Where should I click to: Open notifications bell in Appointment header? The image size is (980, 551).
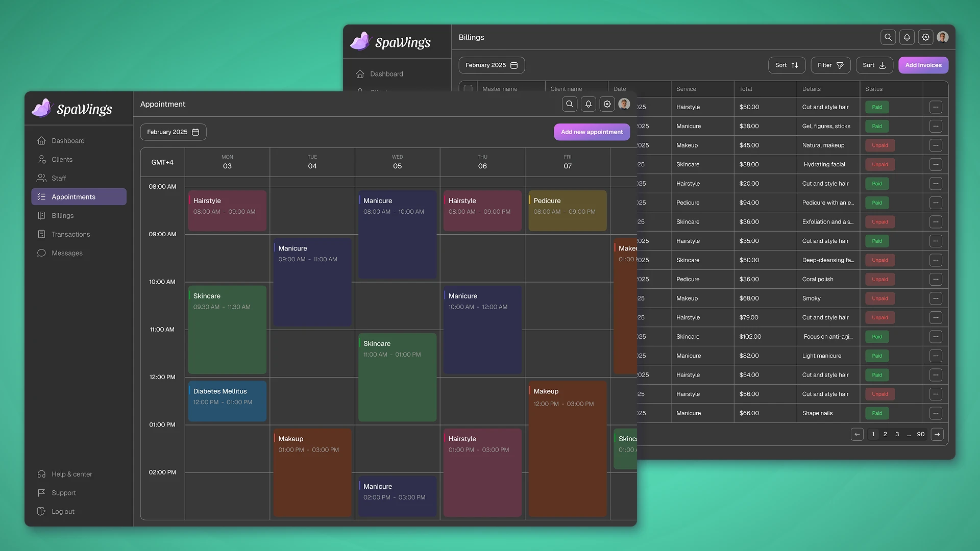(x=589, y=104)
